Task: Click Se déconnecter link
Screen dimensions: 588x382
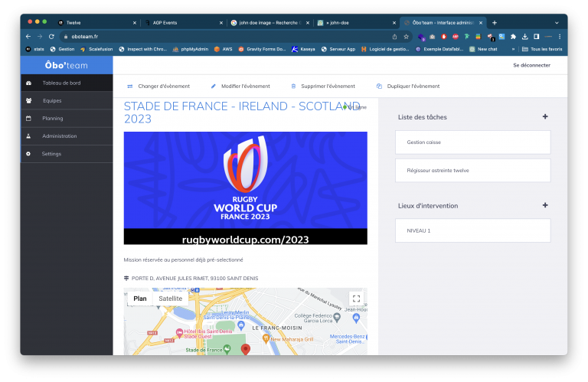Action: [x=531, y=65]
